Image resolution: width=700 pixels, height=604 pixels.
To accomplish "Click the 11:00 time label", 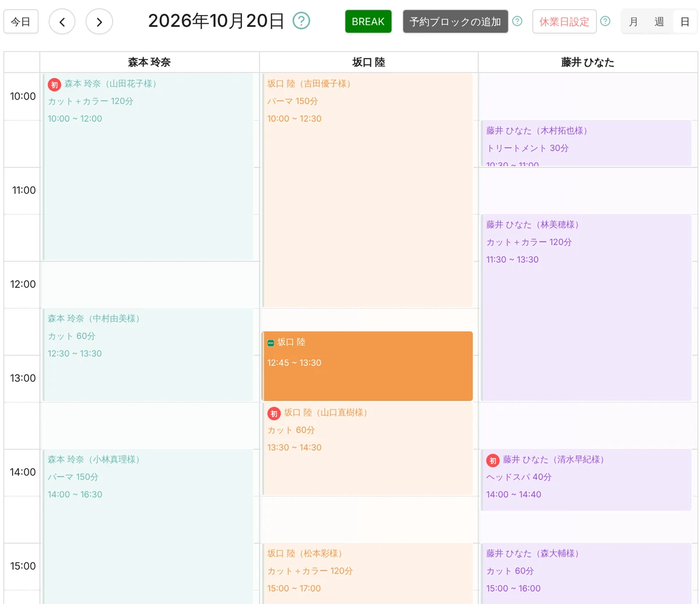I will coord(24,190).
